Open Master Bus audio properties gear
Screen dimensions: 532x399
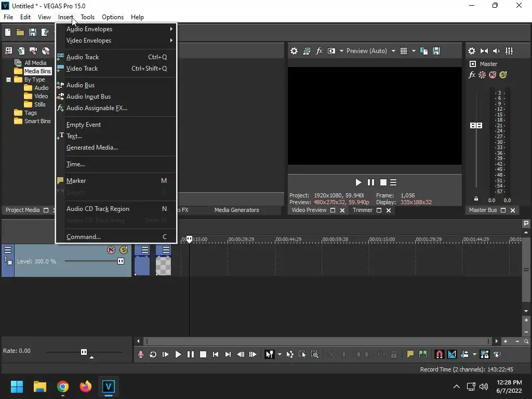[x=472, y=51]
